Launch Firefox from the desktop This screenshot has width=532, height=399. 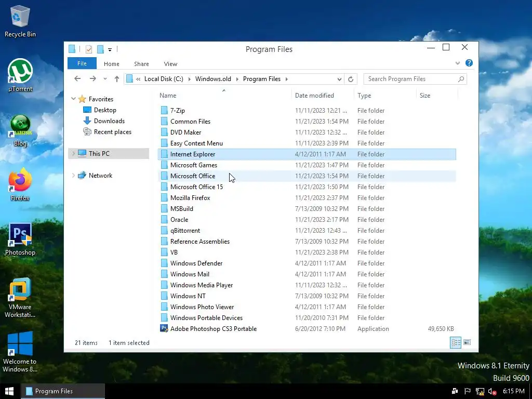pos(20,185)
